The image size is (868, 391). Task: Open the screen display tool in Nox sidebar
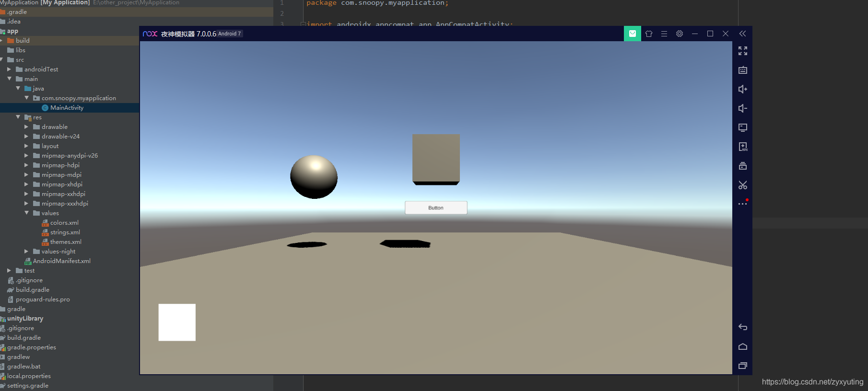(743, 127)
